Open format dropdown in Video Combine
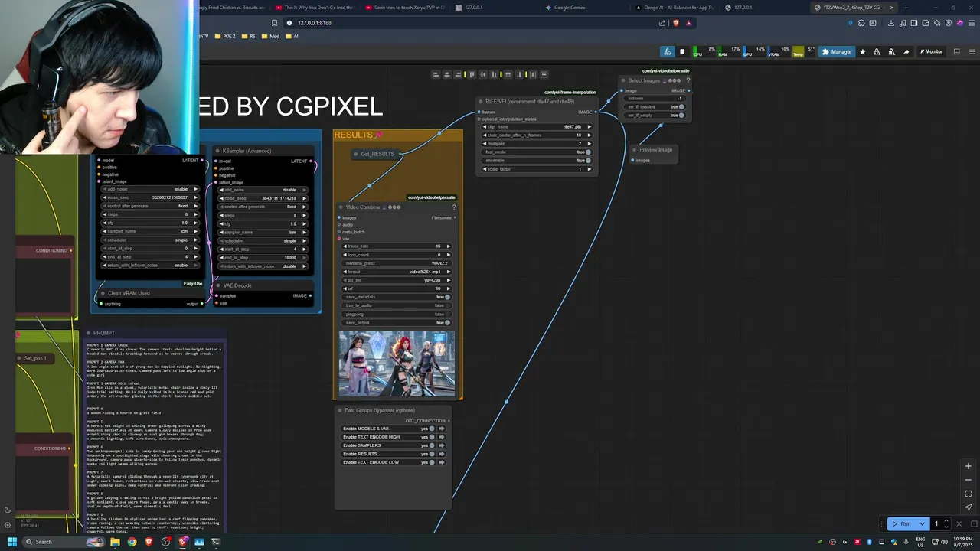This screenshot has height=551, width=980. (396, 272)
